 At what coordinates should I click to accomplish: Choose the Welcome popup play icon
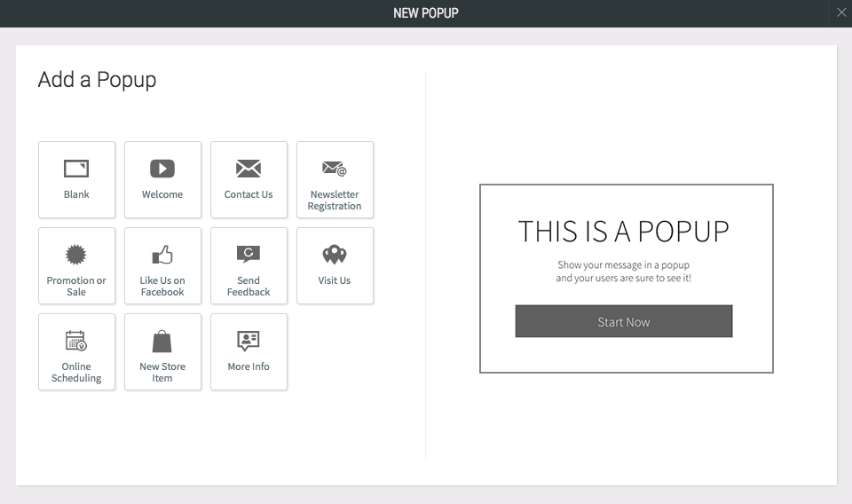pyautogui.click(x=162, y=169)
